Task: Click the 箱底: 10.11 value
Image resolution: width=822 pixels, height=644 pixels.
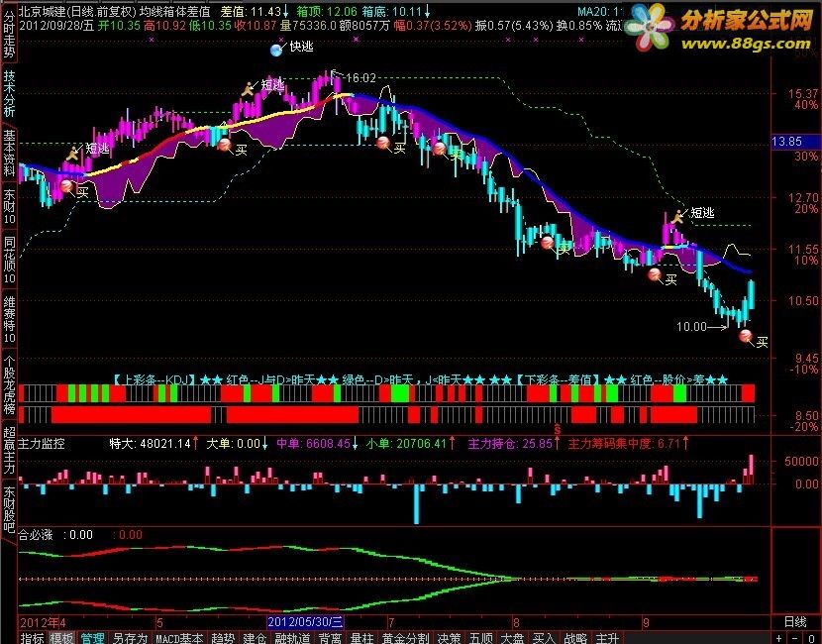Action: click(x=391, y=11)
